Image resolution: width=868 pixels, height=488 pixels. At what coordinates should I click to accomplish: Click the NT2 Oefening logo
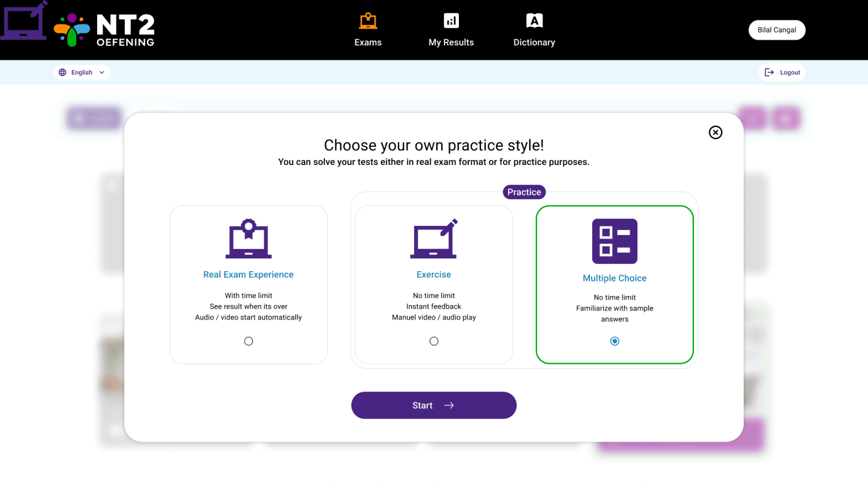click(x=105, y=29)
